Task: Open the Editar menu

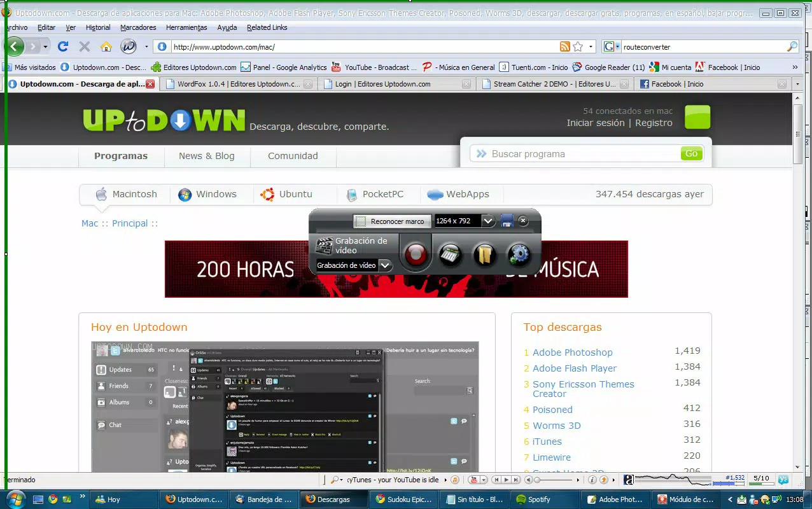Action: pos(46,27)
